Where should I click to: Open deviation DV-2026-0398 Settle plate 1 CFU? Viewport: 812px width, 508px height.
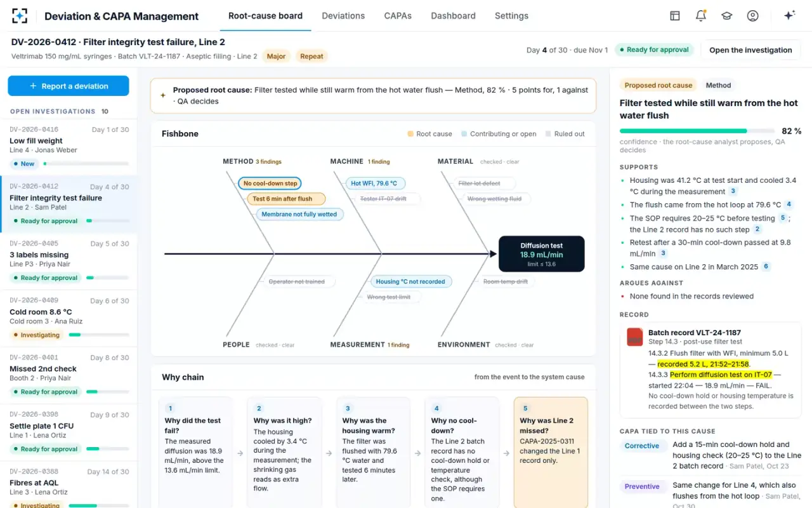69,432
